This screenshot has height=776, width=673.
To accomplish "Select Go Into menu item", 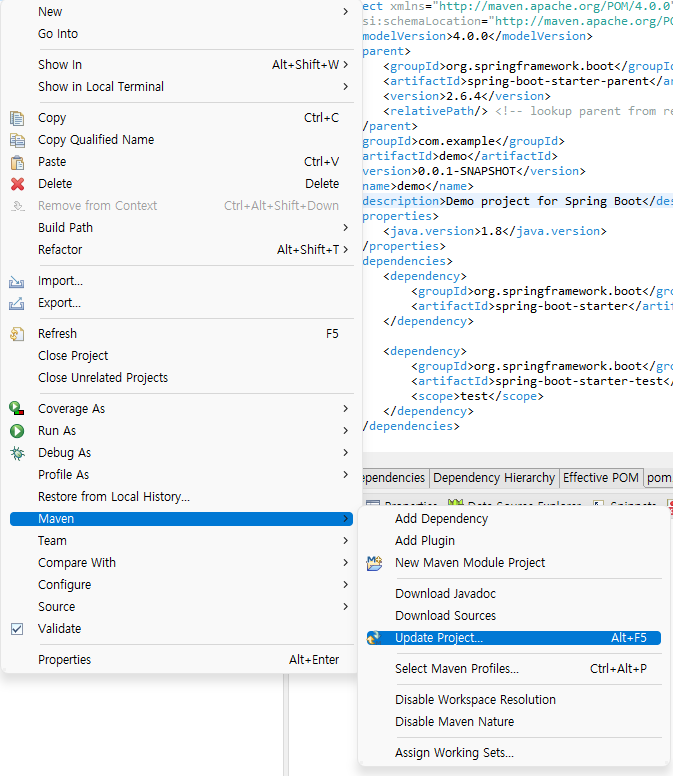I will point(181,34).
